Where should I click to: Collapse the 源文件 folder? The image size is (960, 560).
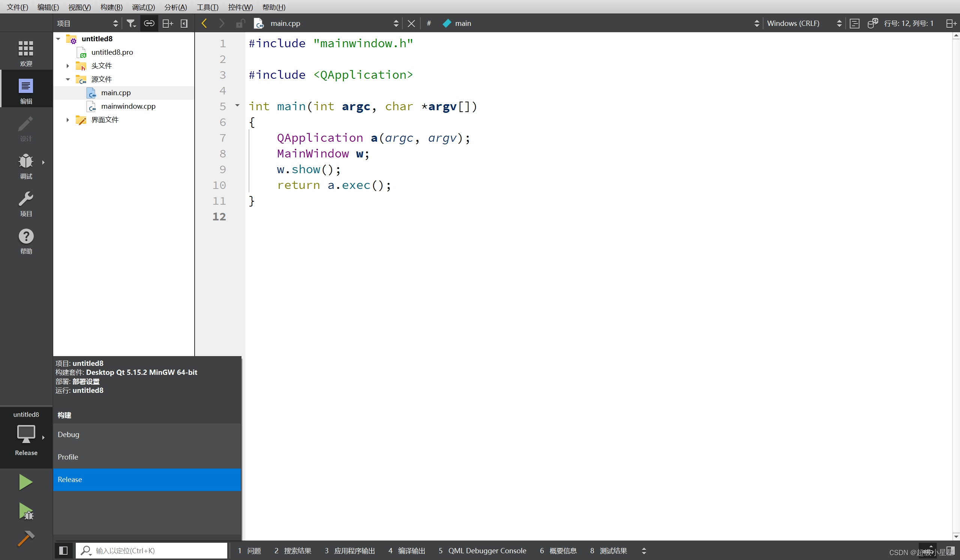coord(68,79)
